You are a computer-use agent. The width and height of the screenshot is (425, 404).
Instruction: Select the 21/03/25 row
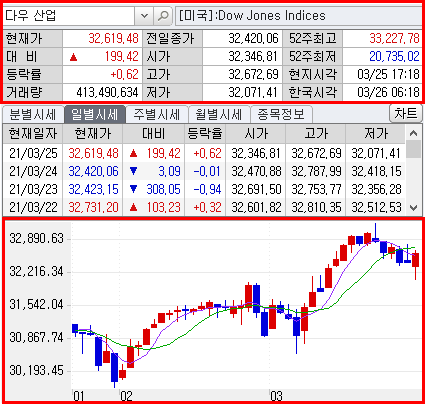(x=204, y=153)
